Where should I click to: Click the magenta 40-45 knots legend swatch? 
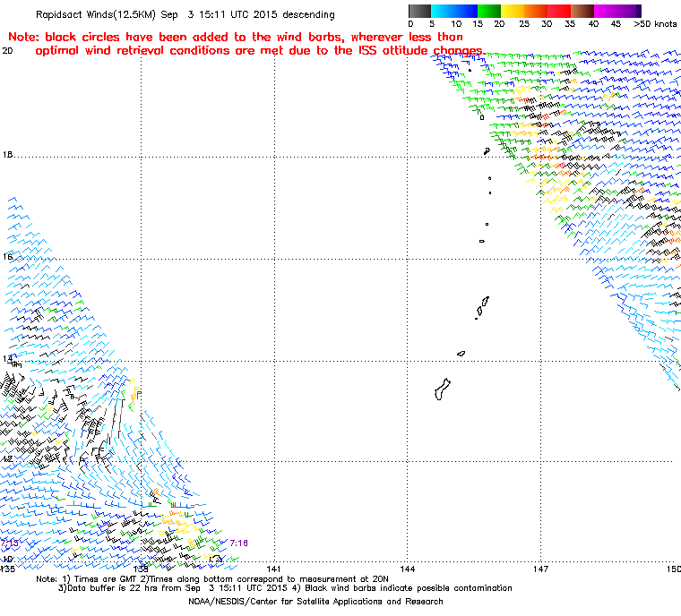[606, 11]
